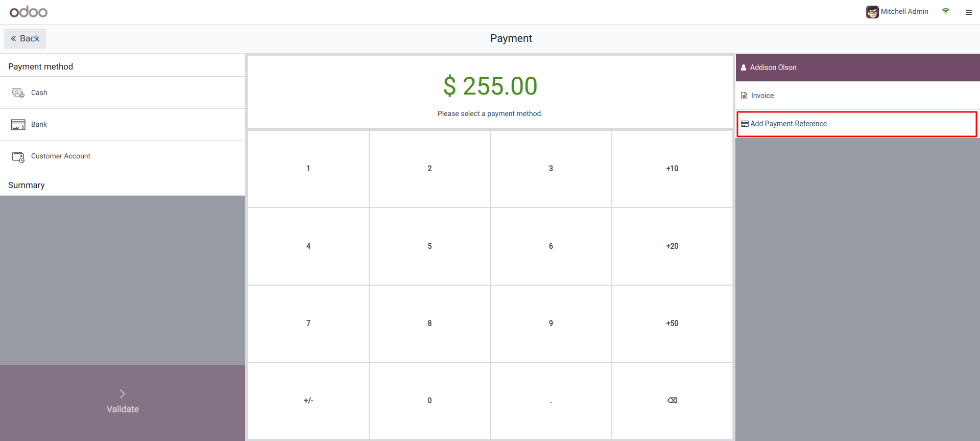Click the Bank card icon
Screen dimensions: 980x441
[x=18, y=124]
